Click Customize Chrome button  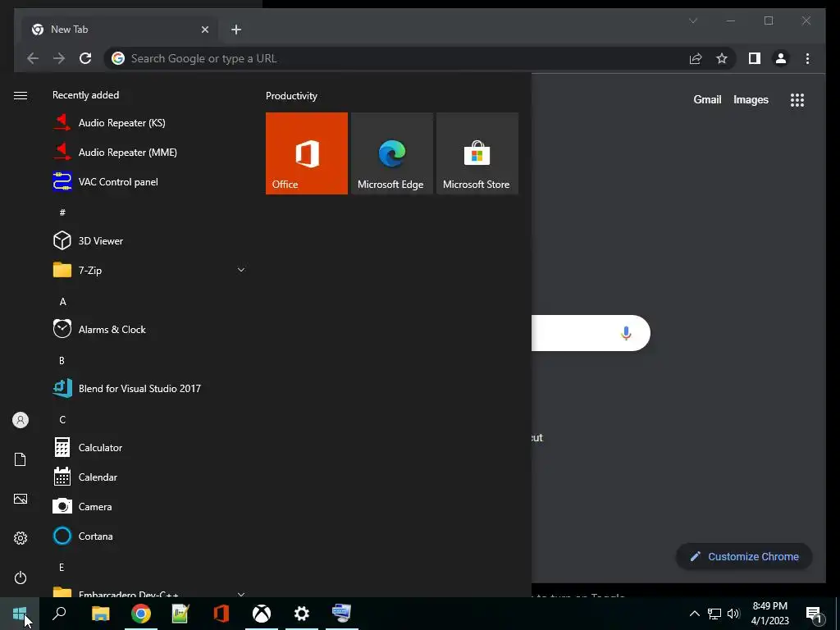click(x=744, y=557)
